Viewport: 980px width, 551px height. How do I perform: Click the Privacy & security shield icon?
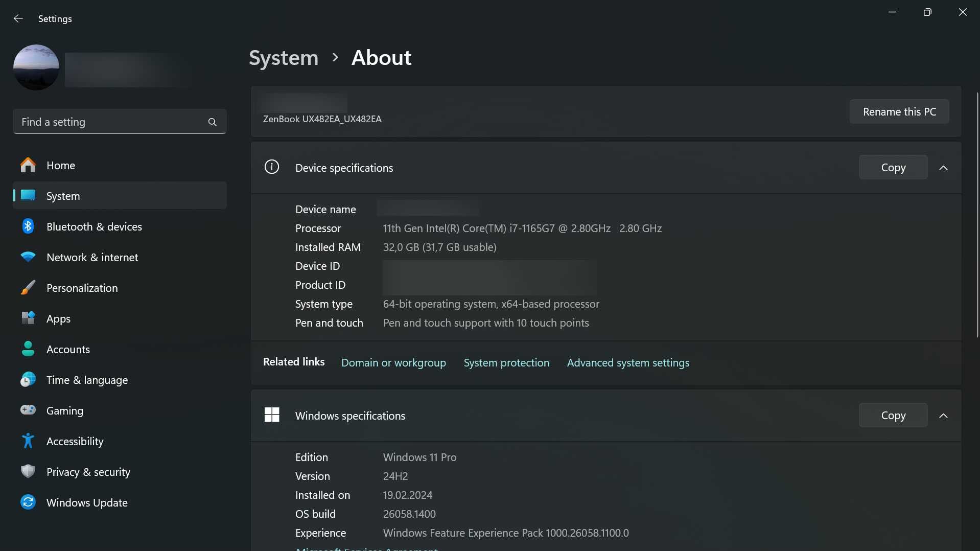(28, 471)
